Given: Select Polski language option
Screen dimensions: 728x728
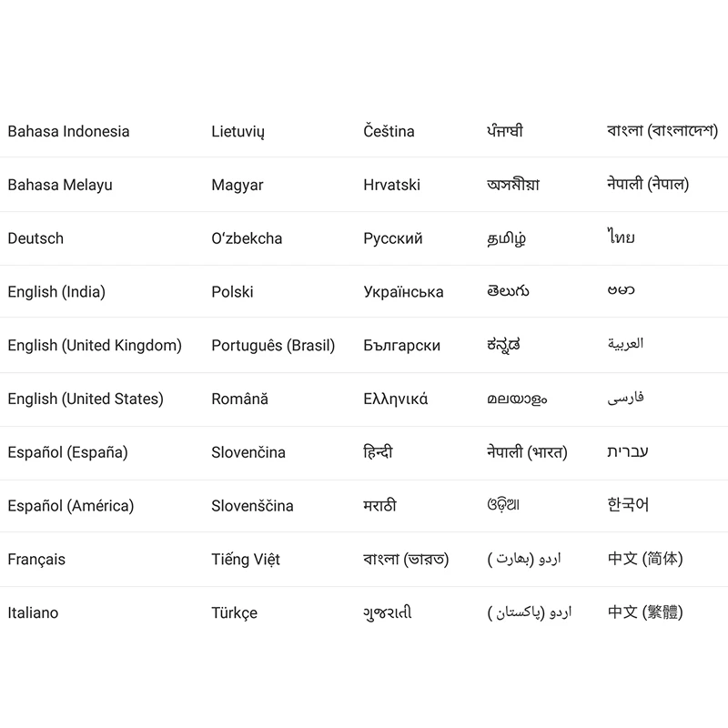Looking at the screenshot, I should coord(232,292).
